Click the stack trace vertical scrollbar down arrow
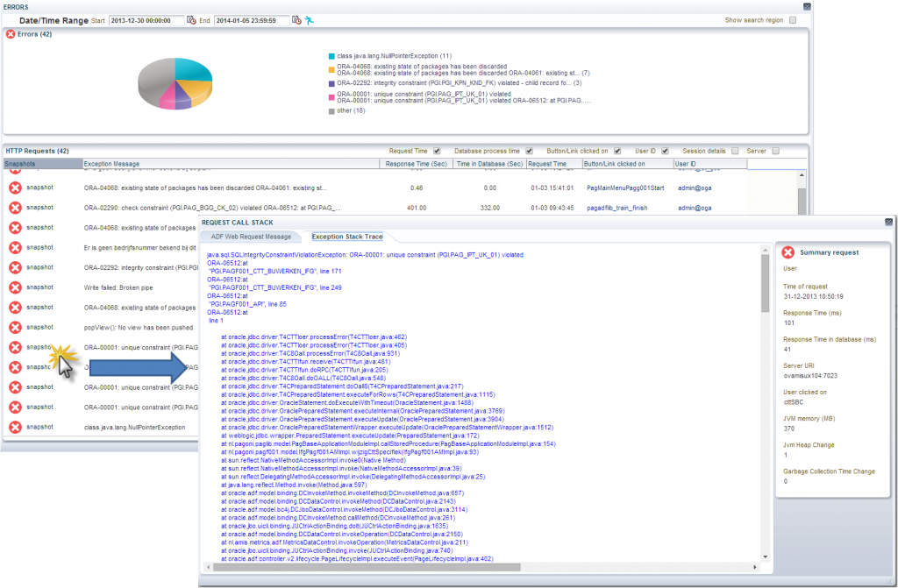The image size is (898, 588). tap(765, 557)
